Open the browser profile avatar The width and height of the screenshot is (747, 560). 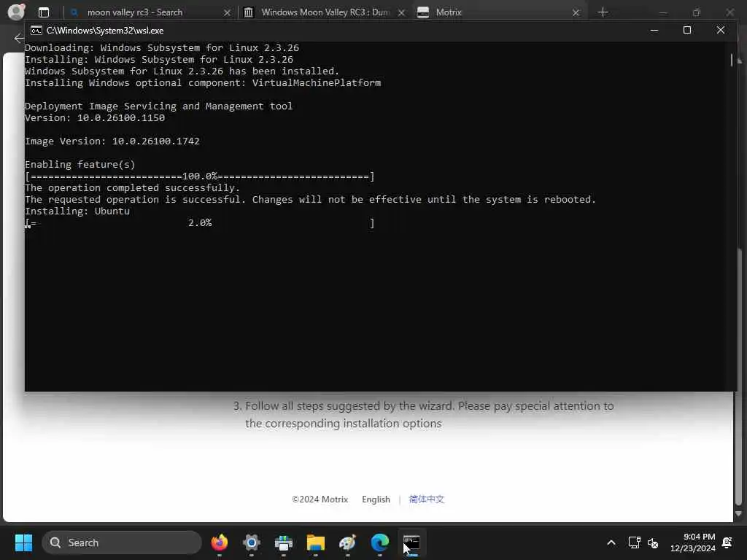[16, 12]
